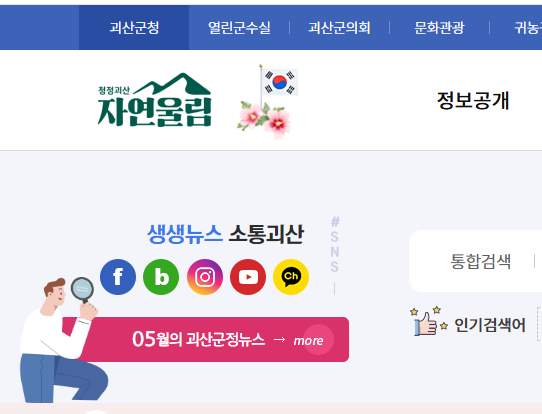Switch to the 문화관광 tab
Viewport: 542px width, 414px height.
439,28
